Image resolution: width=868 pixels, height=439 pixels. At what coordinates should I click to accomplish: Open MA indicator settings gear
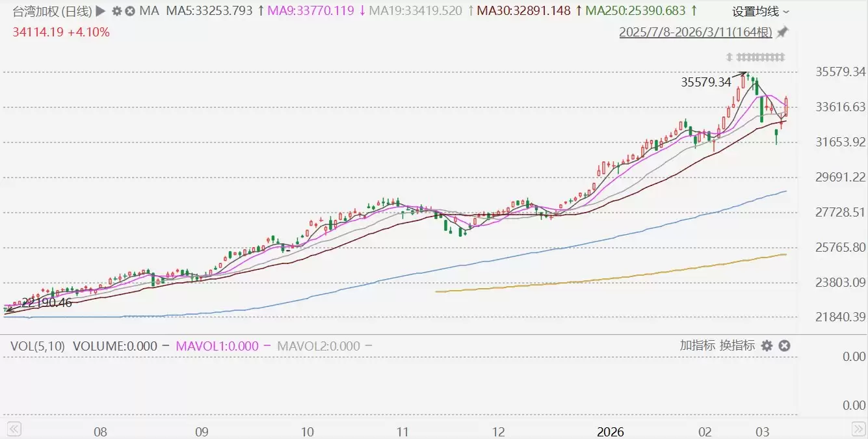(116, 11)
